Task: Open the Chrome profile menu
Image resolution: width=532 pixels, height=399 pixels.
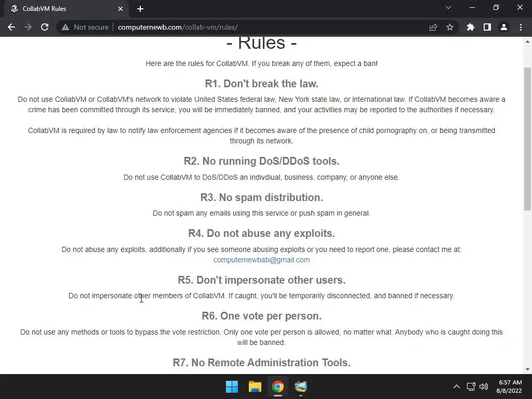Action: pos(504,27)
